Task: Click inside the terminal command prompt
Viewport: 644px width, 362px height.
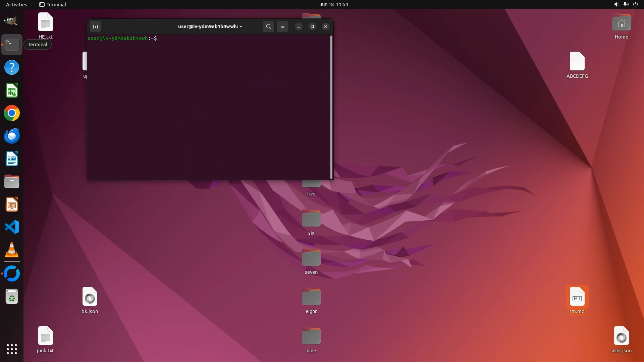Action: pos(208,101)
